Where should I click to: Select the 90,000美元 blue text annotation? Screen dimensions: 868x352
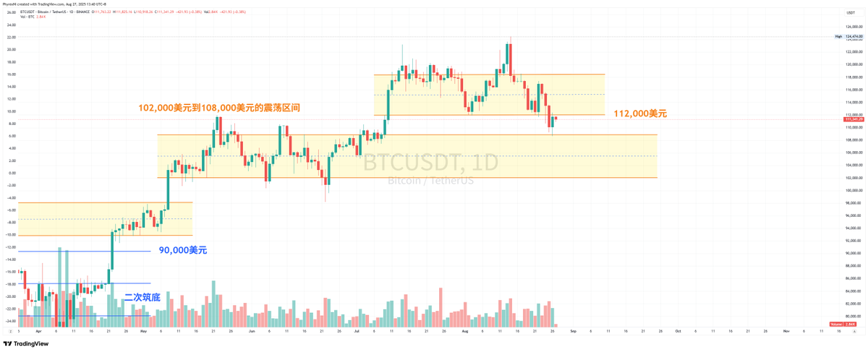(x=183, y=250)
